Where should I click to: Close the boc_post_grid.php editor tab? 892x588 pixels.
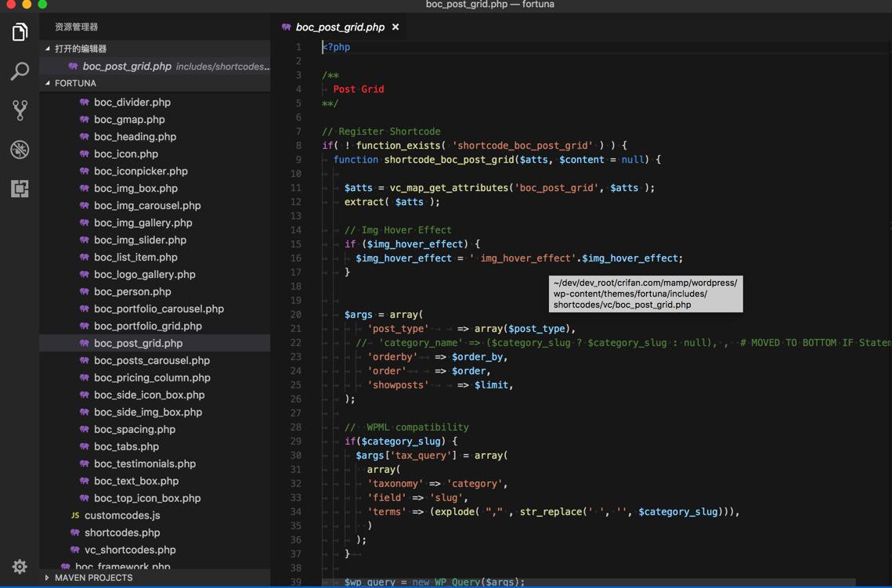click(395, 27)
